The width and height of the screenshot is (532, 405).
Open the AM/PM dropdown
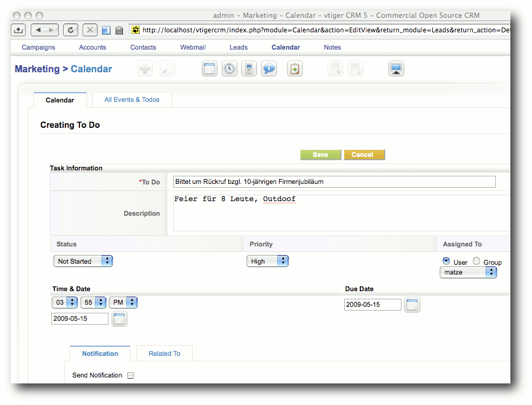coord(123,303)
